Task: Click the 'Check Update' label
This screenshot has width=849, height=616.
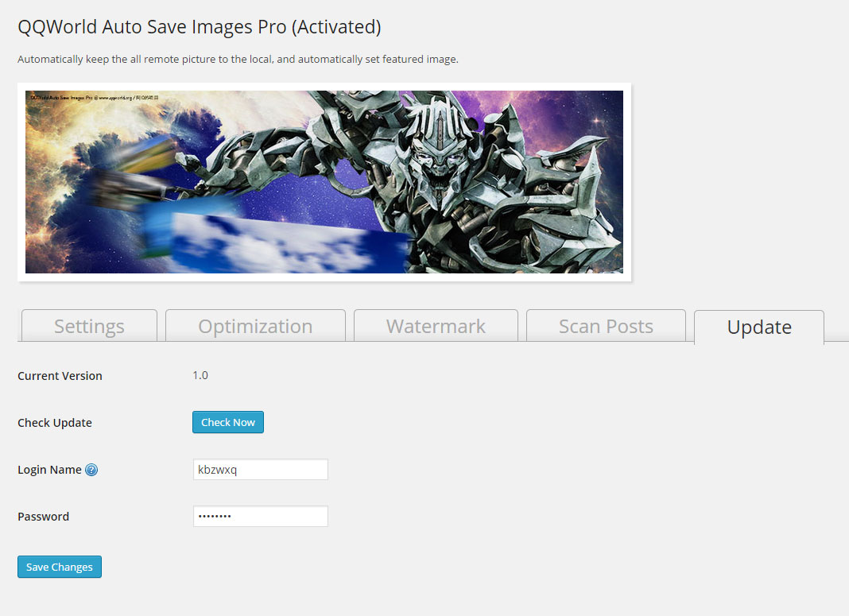Action: [55, 423]
